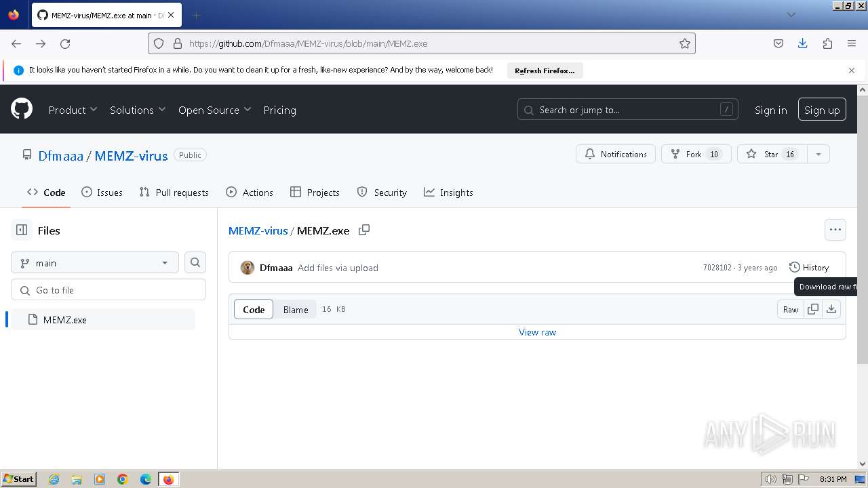Click Dfmaaa avatar in commit row

click(x=248, y=268)
